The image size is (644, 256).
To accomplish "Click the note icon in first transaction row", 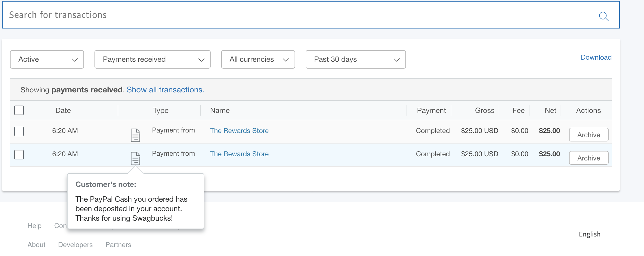I will [135, 135].
